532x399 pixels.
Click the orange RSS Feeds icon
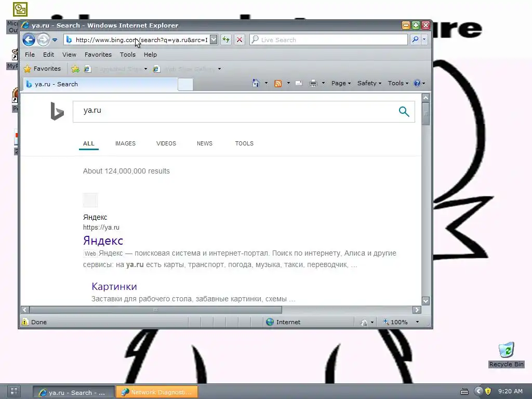click(x=278, y=84)
